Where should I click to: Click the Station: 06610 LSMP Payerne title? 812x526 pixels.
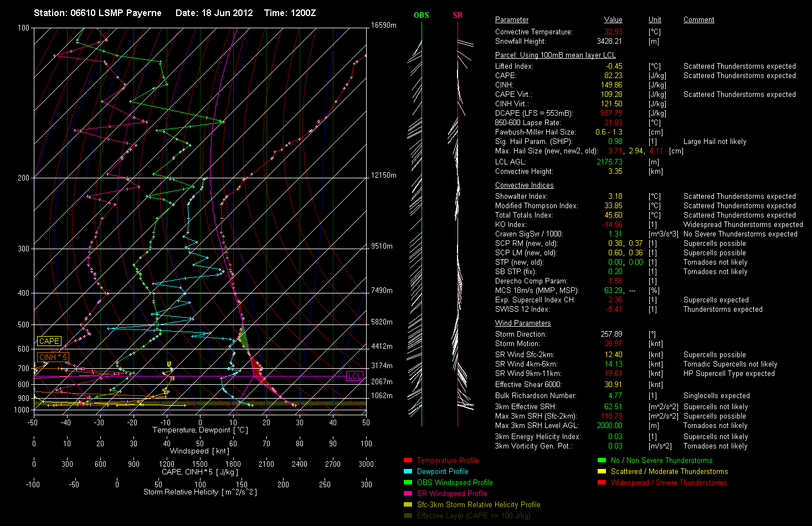[97, 13]
